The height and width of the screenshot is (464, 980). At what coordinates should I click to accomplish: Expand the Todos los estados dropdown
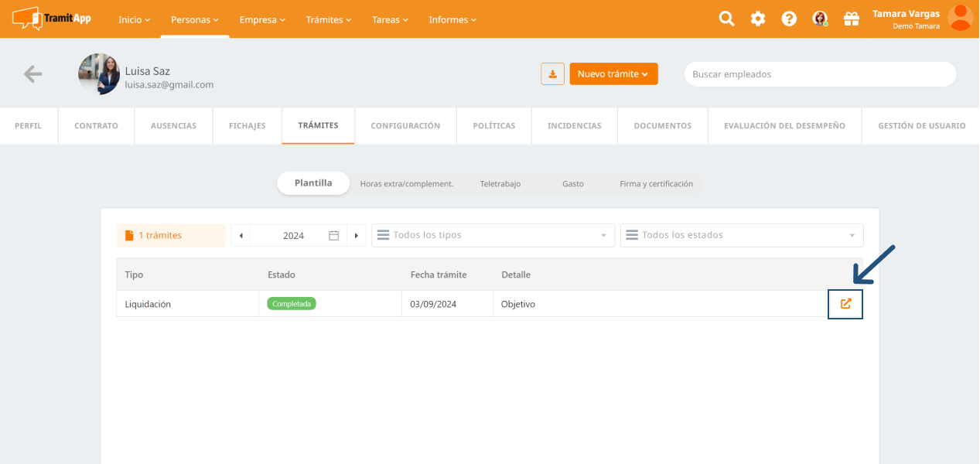coord(741,235)
